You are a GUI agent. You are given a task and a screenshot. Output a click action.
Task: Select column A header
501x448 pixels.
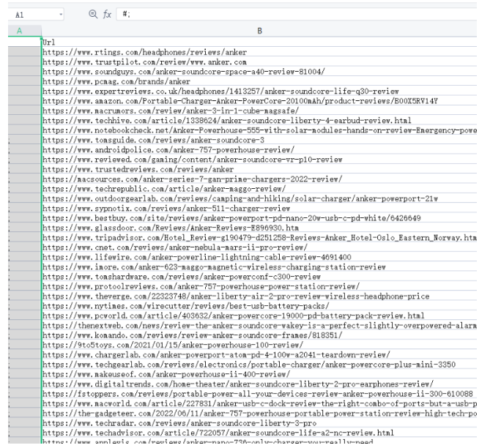click(20, 31)
